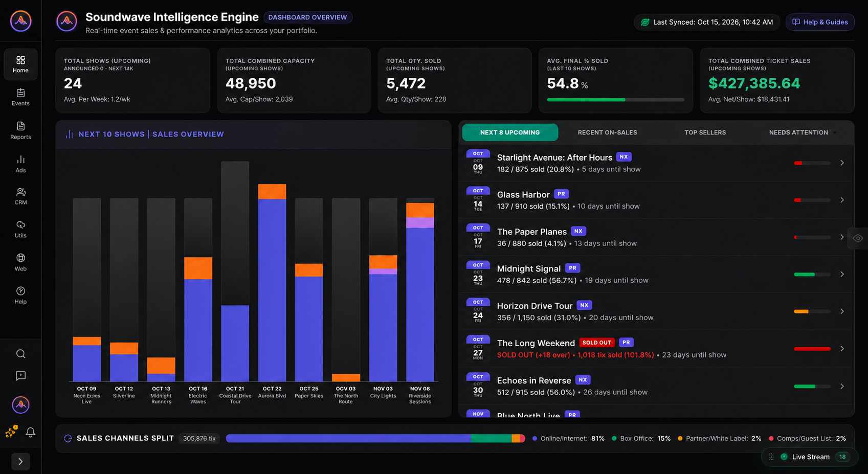Viewport: 868px width, 474px height.
Task: Click the user avatar in the sidebar
Action: click(x=20, y=405)
